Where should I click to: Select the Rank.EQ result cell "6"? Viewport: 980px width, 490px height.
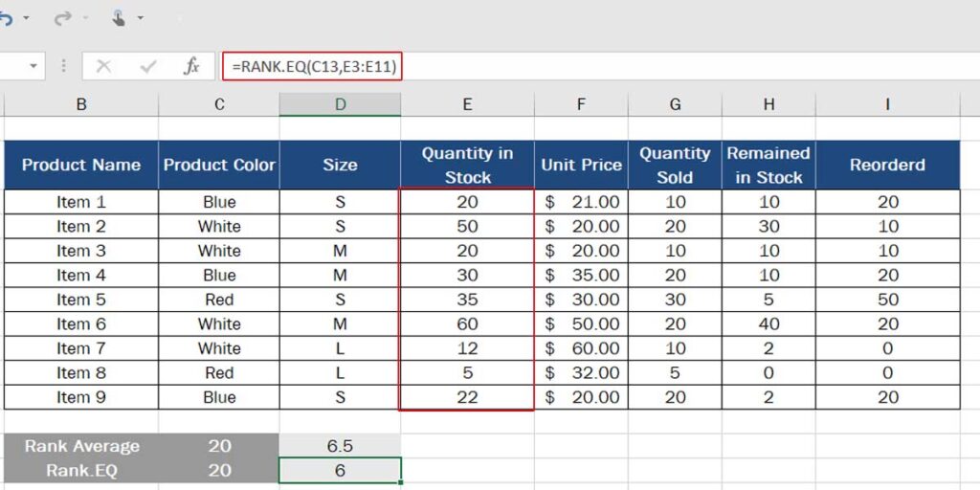click(x=340, y=470)
